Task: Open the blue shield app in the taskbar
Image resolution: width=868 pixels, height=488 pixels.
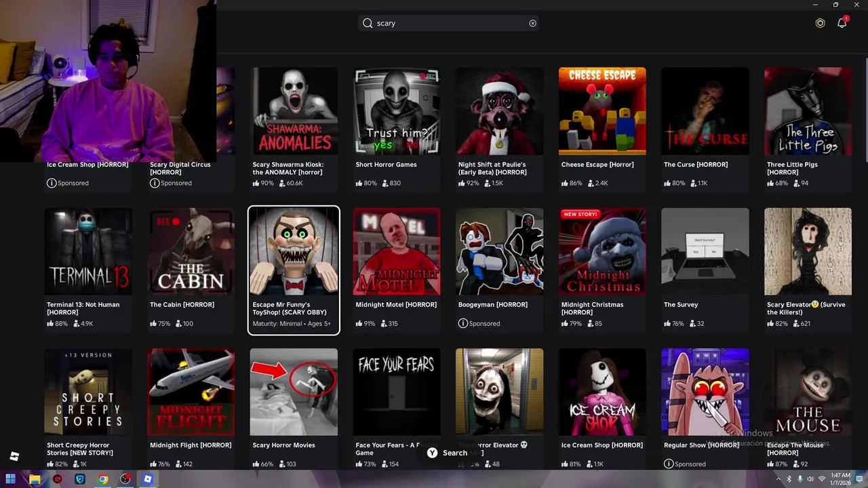Action: pos(80,479)
